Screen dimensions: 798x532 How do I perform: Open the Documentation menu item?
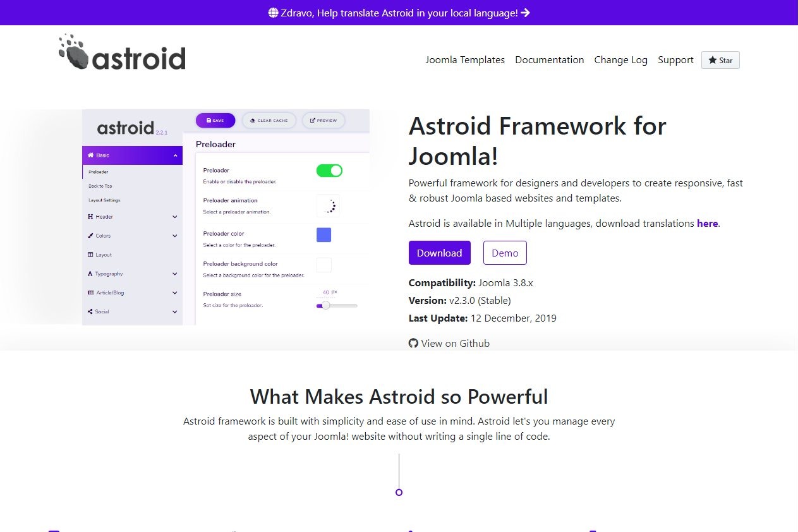click(x=549, y=59)
